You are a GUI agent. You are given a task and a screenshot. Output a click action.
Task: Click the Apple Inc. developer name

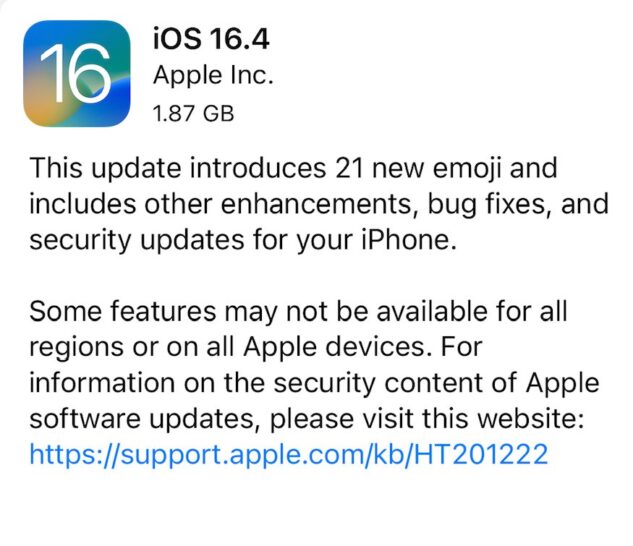coord(213,75)
